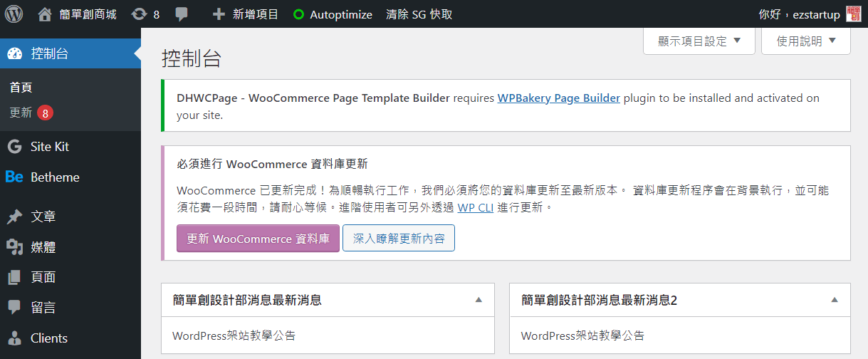Open the WordPress logo menu

click(x=14, y=14)
